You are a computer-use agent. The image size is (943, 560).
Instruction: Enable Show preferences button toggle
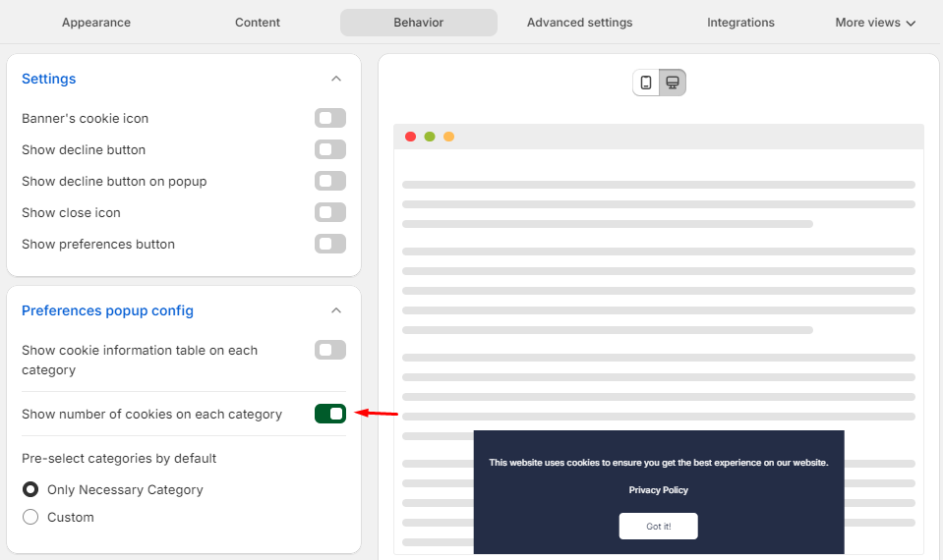click(x=330, y=245)
